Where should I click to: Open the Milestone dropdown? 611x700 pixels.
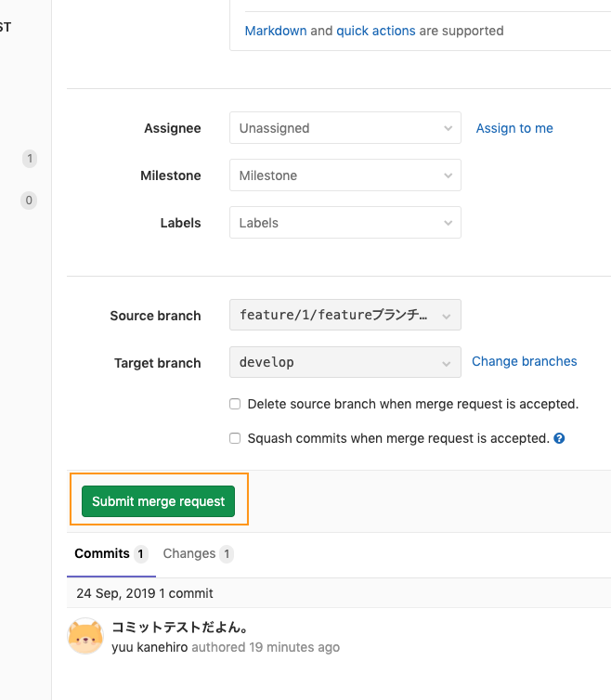(345, 175)
